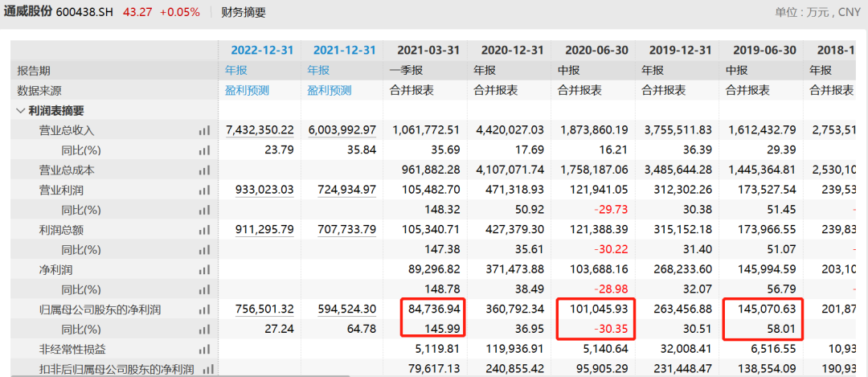The image size is (868, 377).
Task: Open chart icon for 营业利润 row
Action: [204, 191]
